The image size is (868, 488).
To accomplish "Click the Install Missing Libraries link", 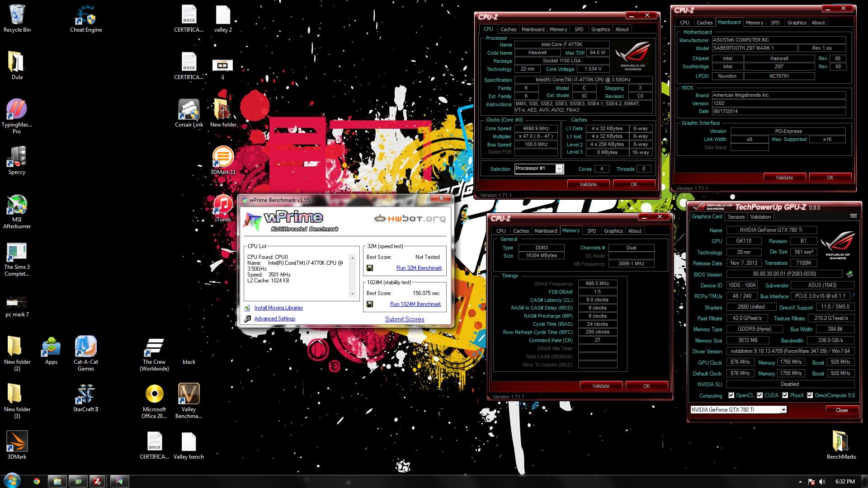I will tap(278, 308).
